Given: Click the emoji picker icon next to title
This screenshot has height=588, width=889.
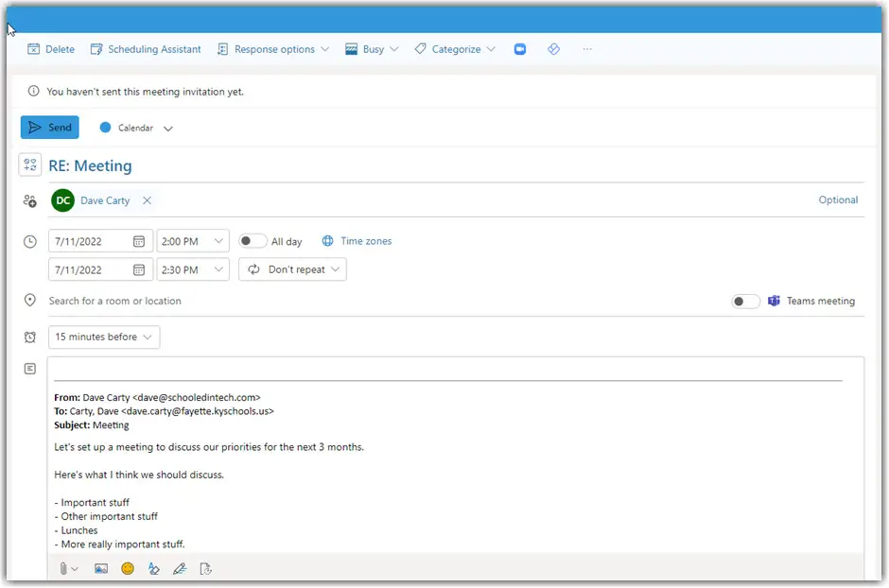Looking at the screenshot, I should point(30,165).
